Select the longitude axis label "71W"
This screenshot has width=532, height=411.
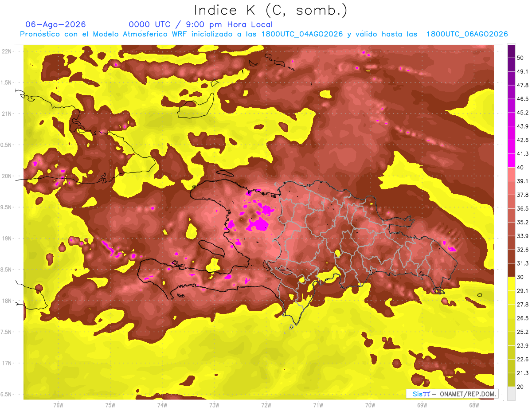click(x=318, y=405)
